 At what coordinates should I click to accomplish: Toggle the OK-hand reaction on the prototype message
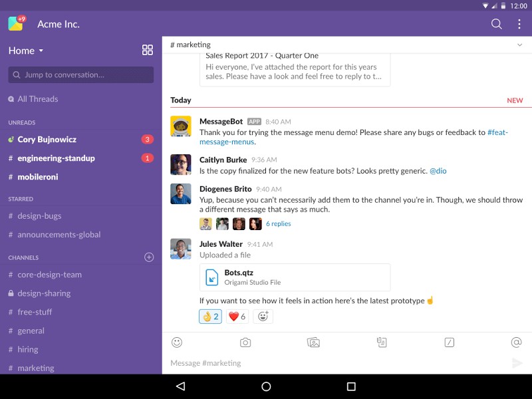(x=210, y=317)
